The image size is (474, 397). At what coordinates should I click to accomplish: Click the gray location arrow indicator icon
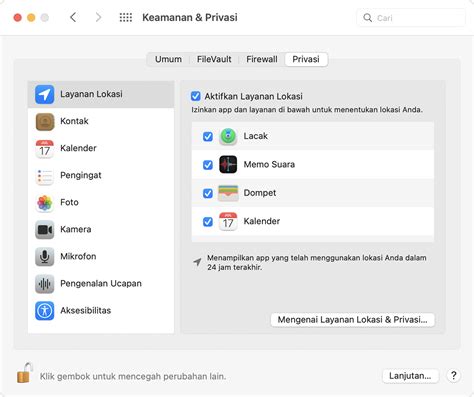[x=197, y=262]
